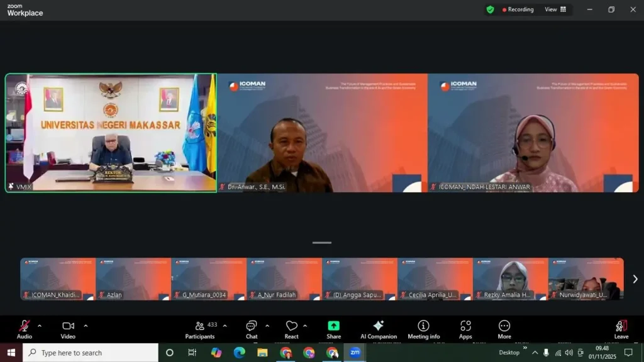Expand video options arrow next to Video
Viewport: 644px width, 362px height.
coord(86,326)
